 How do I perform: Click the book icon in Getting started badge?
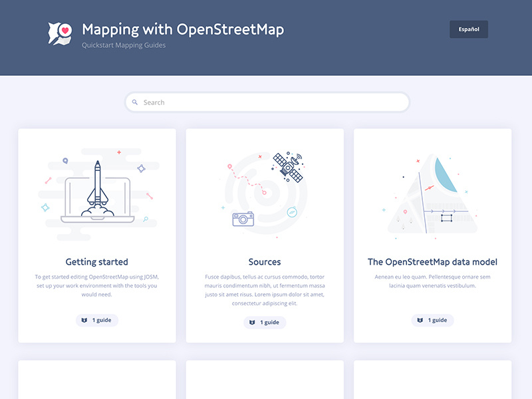click(84, 321)
